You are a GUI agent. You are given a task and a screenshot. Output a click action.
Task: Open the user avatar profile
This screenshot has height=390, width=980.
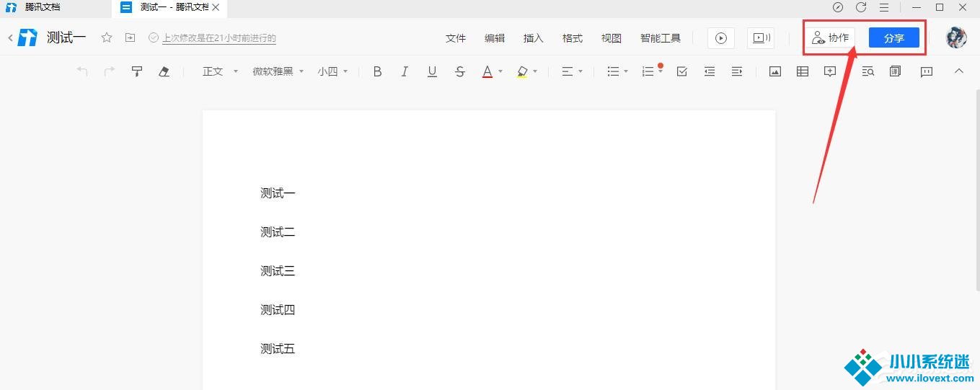pos(956,37)
